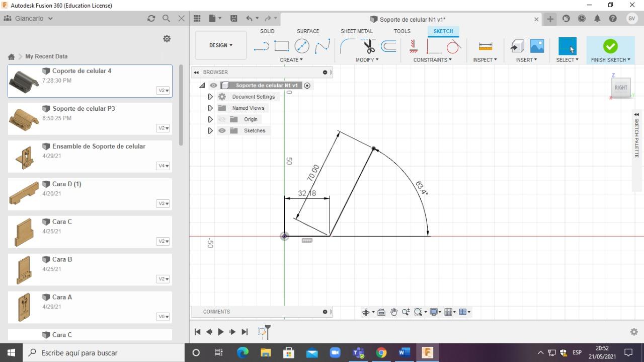
Task: Apply the Tangent constraint tool
Action: coord(453,47)
